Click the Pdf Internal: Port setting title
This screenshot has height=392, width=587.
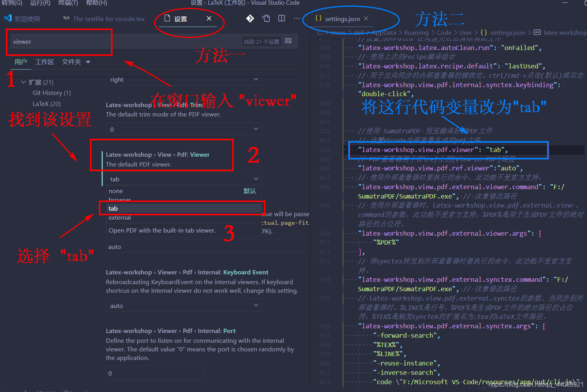click(170, 331)
